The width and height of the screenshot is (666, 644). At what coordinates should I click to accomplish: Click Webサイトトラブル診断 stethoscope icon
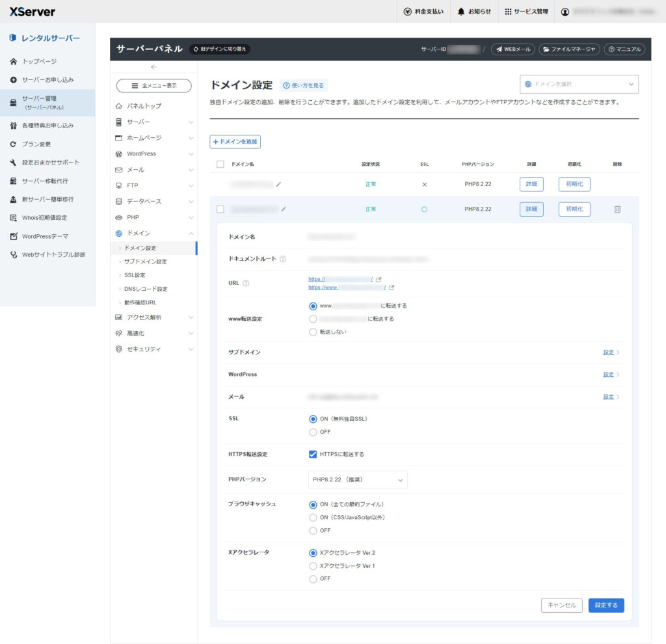click(13, 255)
